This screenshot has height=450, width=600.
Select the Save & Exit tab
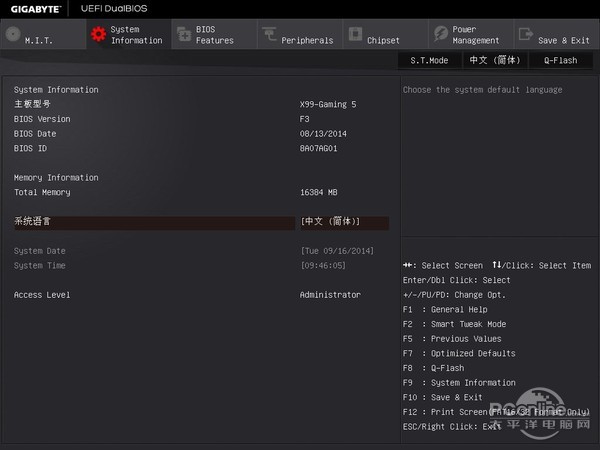coord(557,34)
